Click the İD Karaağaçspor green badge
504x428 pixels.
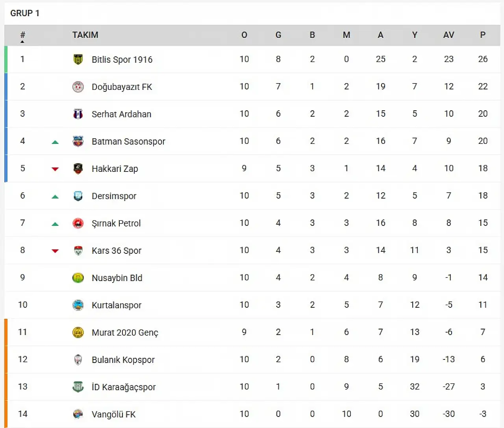click(78, 387)
